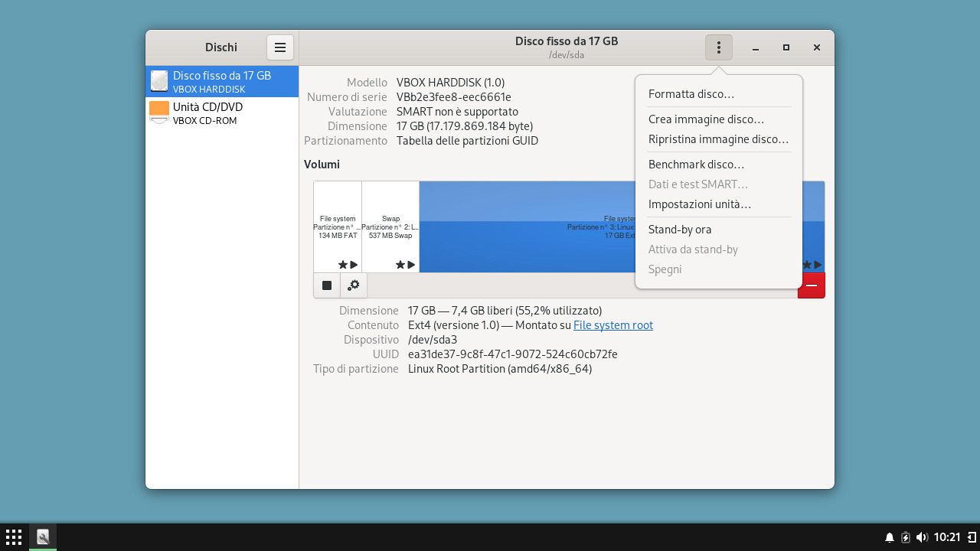Choose Stand-by ora in the menu

pyautogui.click(x=680, y=230)
